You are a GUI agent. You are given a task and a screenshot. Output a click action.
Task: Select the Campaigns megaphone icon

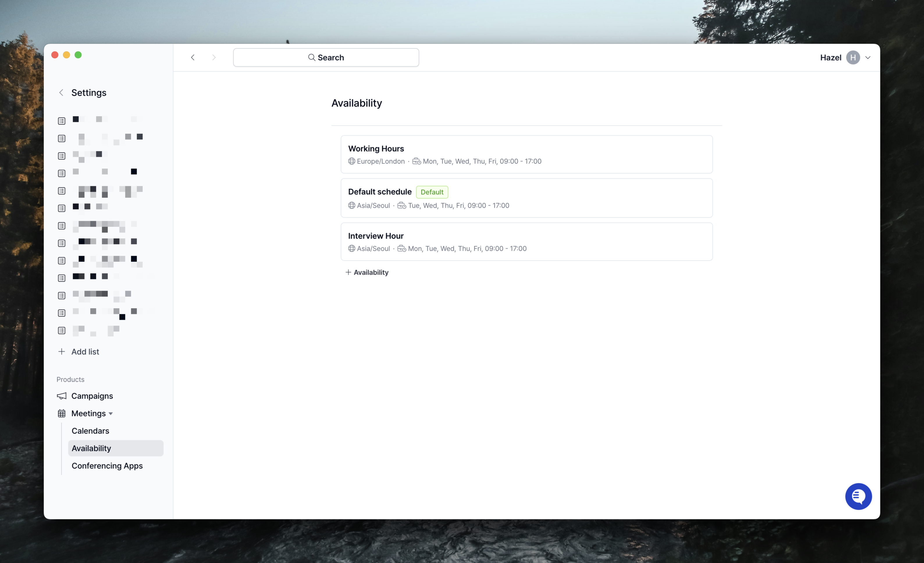tap(61, 396)
